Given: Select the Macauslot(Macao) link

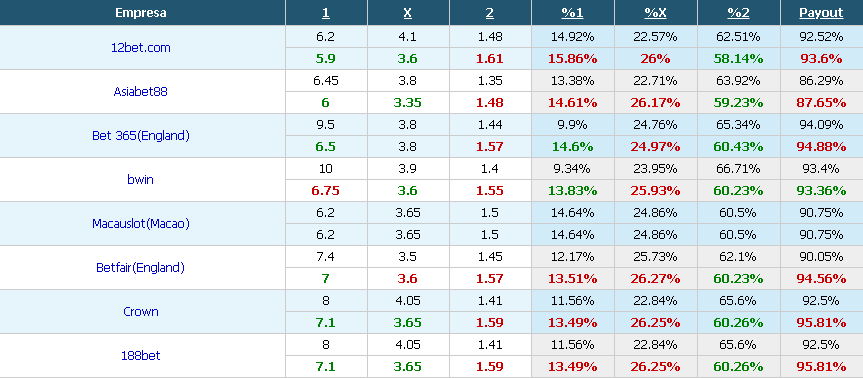Looking at the screenshot, I should (x=140, y=224).
